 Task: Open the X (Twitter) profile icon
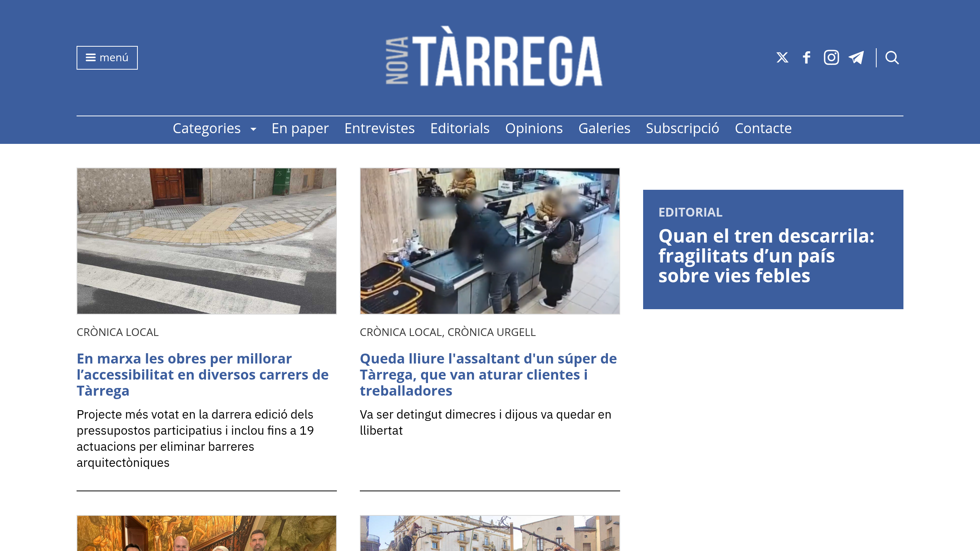[x=782, y=57]
